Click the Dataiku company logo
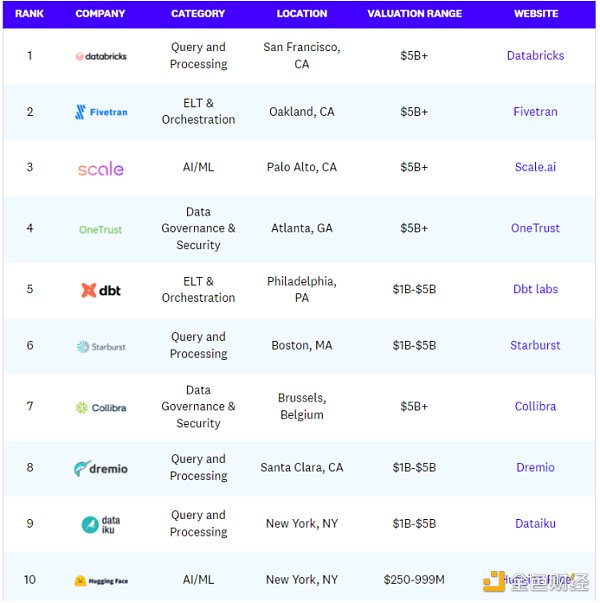The height and width of the screenshot is (603, 600). (x=101, y=524)
